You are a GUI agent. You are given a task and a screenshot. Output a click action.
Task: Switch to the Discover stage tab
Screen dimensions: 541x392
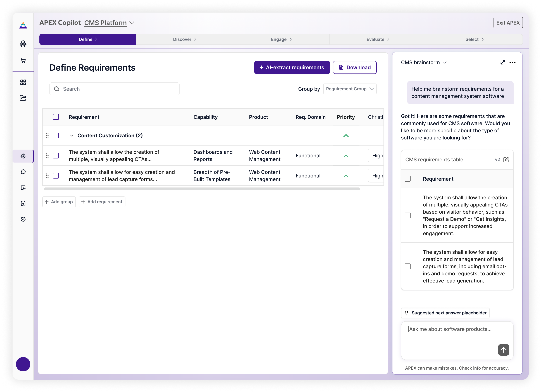click(x=184, y=39)
